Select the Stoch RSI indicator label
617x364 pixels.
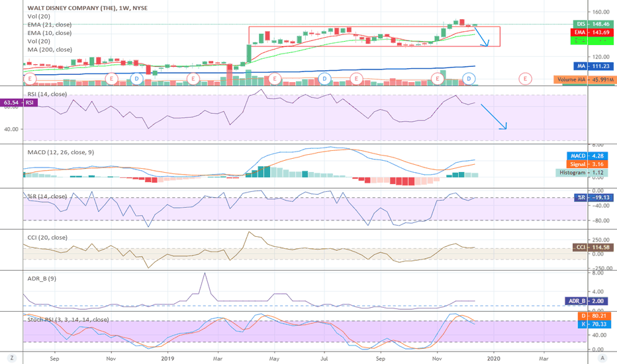68,320
